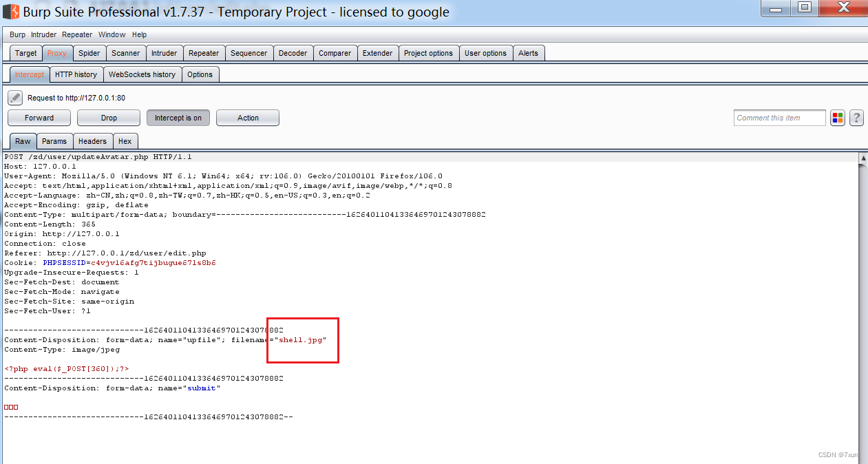The image size is (868, 464).
Task: Click the Host: 127.0.0.1 header line
Action: pos(40,167)
